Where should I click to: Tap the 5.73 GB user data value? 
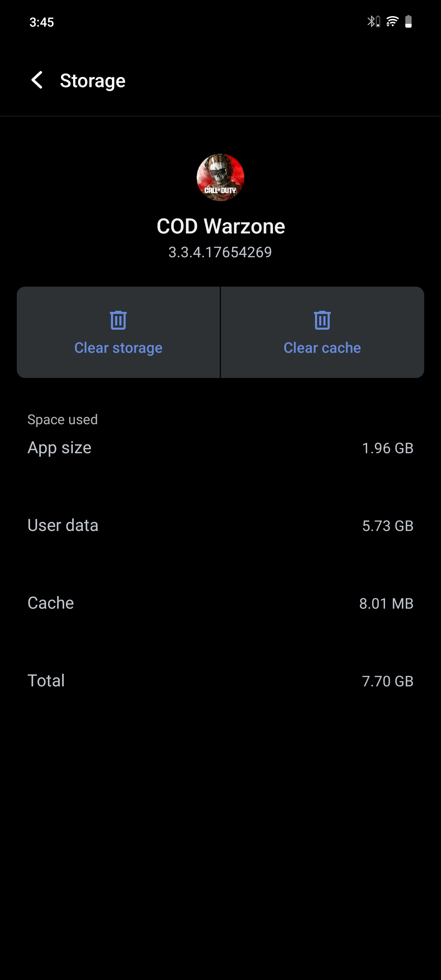point(387,526)
